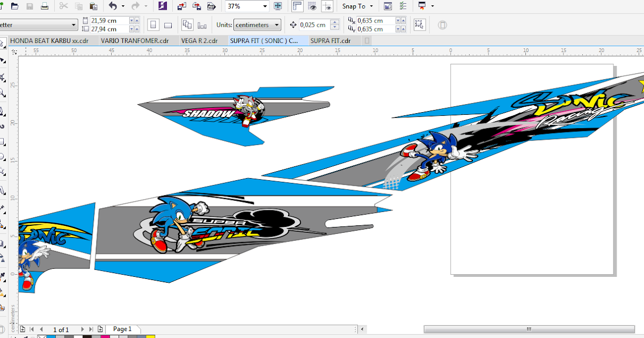This screenshot has width=644, height=338.
Task: Click the Current Page layout icon
Action: (x=202, y=25)
